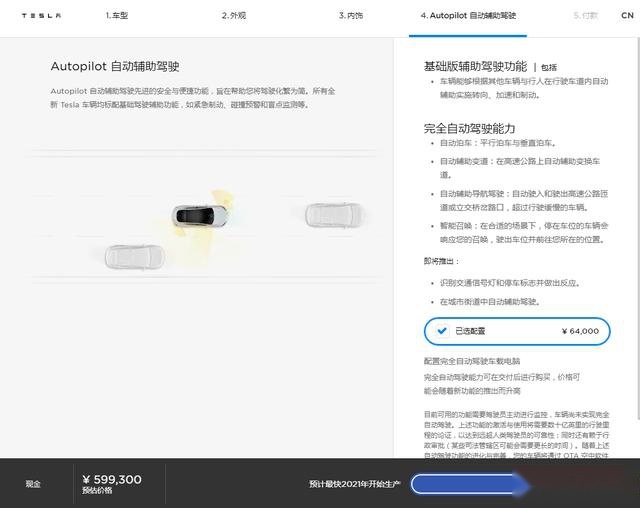Image resolution: width=640 pixels, height=508 pixels.
Task: Click the dark Tesla car in the illustration
Action: tap(200, 215)
